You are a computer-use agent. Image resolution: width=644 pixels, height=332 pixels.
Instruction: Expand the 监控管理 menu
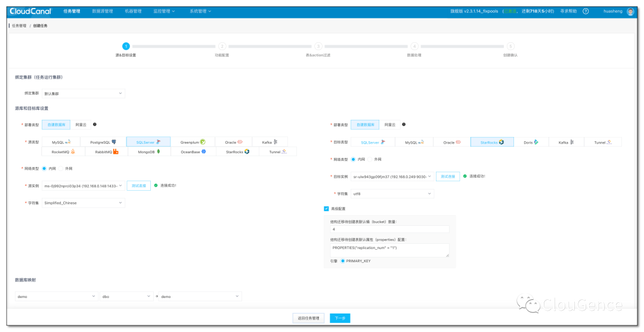[164, 11]
